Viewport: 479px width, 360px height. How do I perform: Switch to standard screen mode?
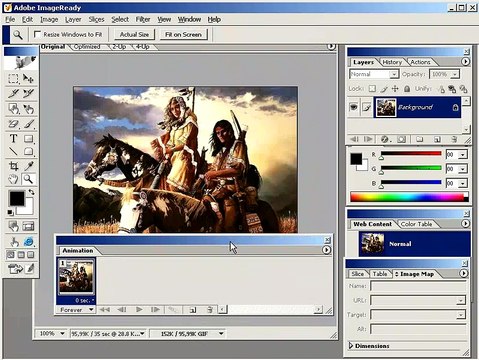[11, 255]
